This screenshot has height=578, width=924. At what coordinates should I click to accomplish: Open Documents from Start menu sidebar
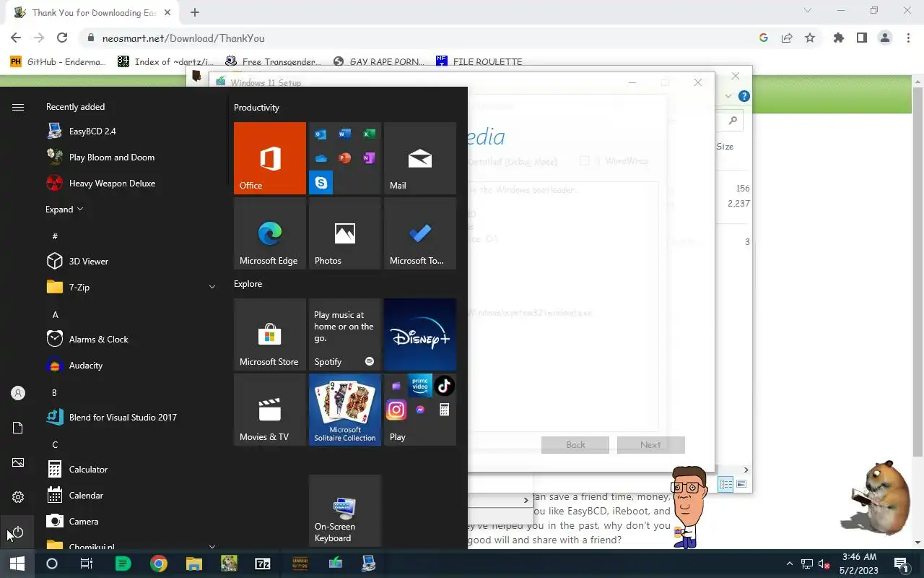point(18,428)
